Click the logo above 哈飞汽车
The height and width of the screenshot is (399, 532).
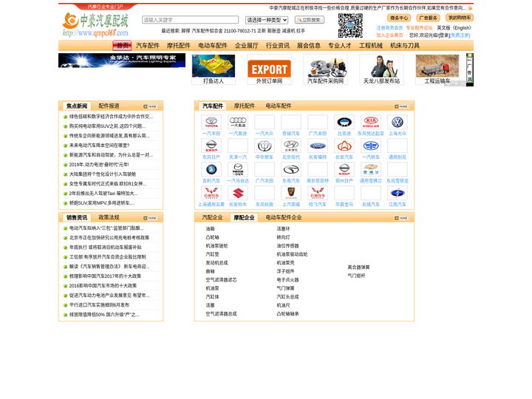pyautogui.click(x=318, y=194)
